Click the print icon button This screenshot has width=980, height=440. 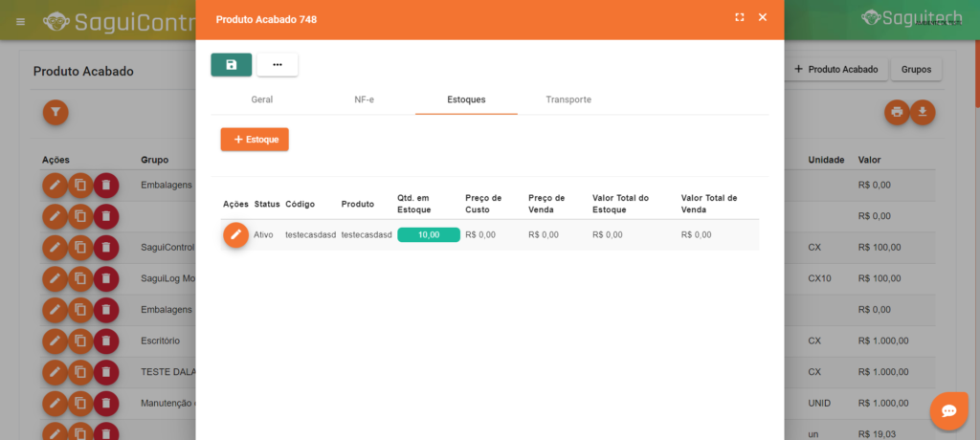click(897, 112)
